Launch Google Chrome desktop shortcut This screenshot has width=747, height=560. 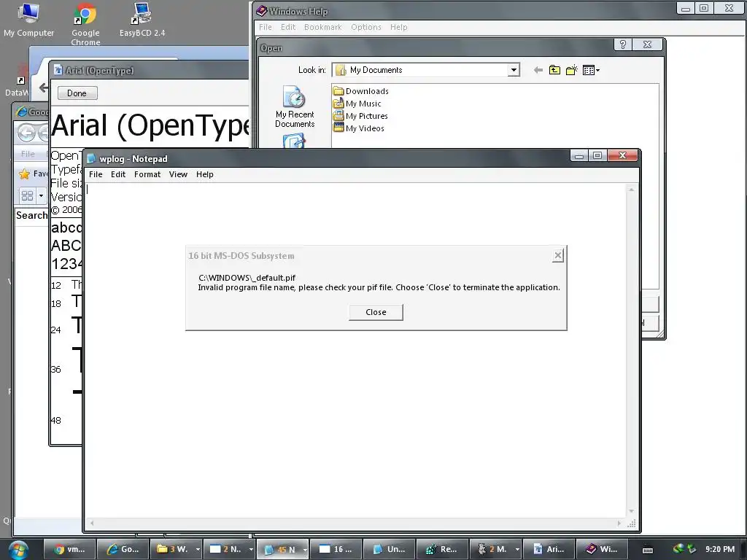(86, 24)
